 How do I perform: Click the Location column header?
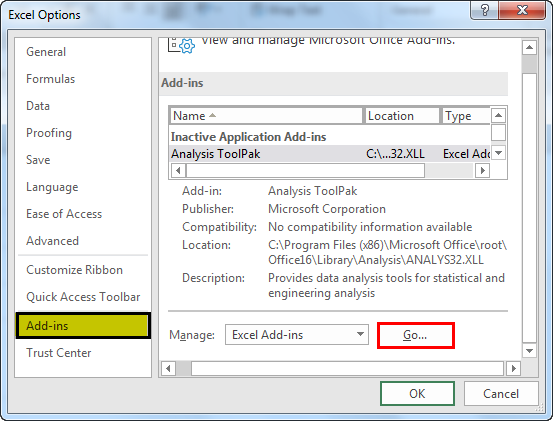(402, 116)
